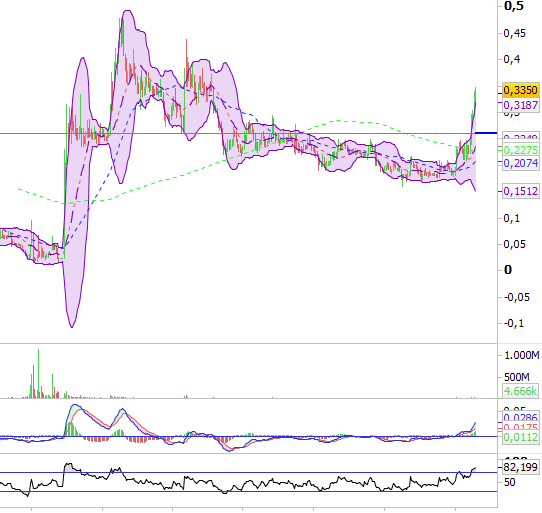This screenshot has height=513, width=542.
Task: Select the upper blue RSI overbought line
Action: click(249, 473)
